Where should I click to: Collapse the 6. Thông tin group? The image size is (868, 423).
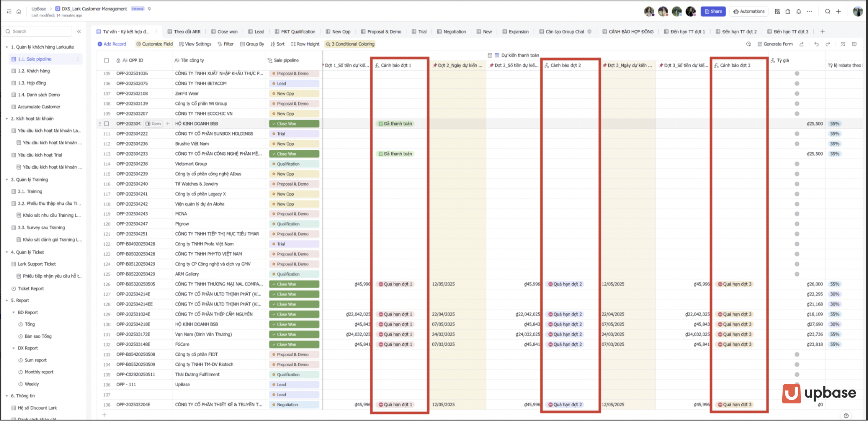click(x=7, y=396)
